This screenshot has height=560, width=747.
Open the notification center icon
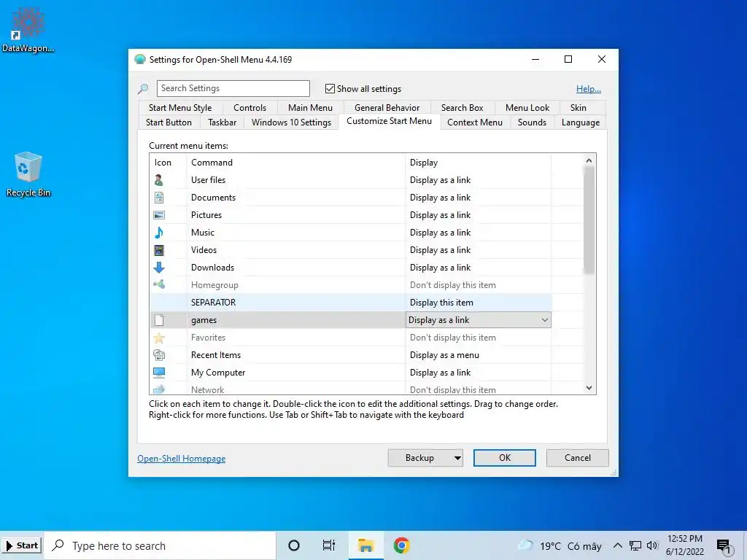coord(724,546)
